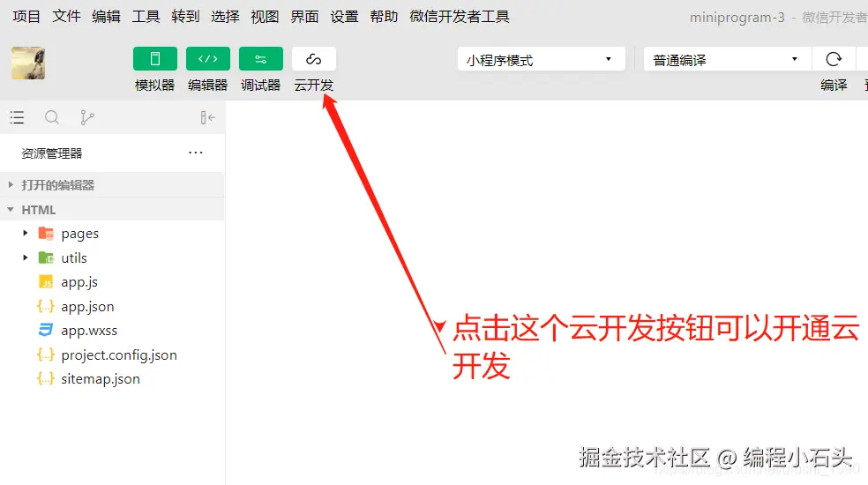Viewport: 868px width, 485px height.
Task: Open the sitemap.json file
Action: click(x=101, y=379)
